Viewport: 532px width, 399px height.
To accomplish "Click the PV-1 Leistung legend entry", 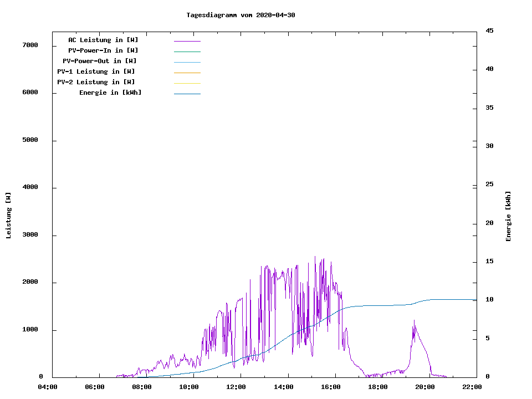I will click(96, 71).
